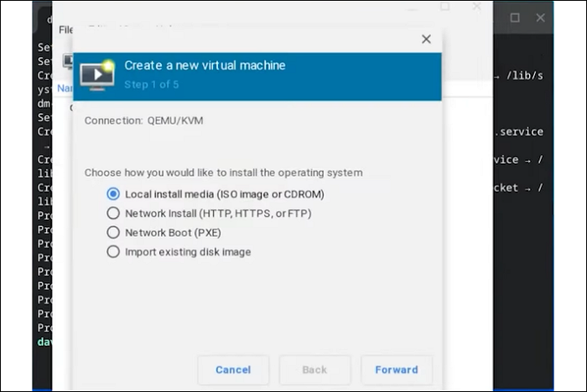Click the 'Step 1 of 5' text

click(x=151, y=85)
